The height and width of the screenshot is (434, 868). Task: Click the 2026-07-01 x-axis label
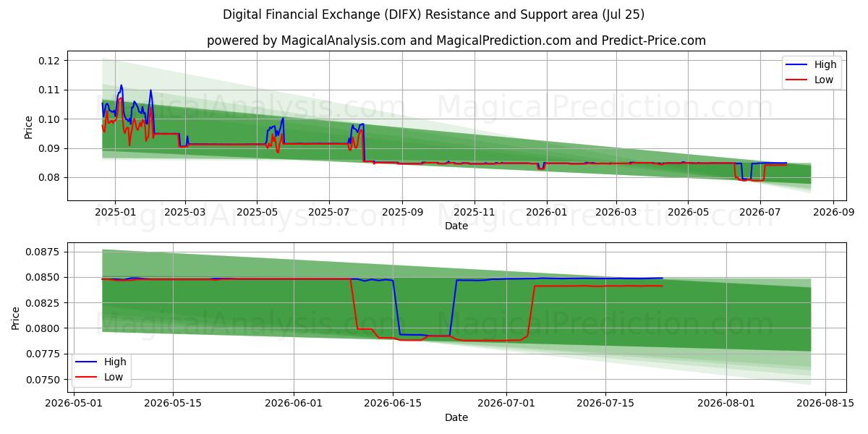[506, 404]
